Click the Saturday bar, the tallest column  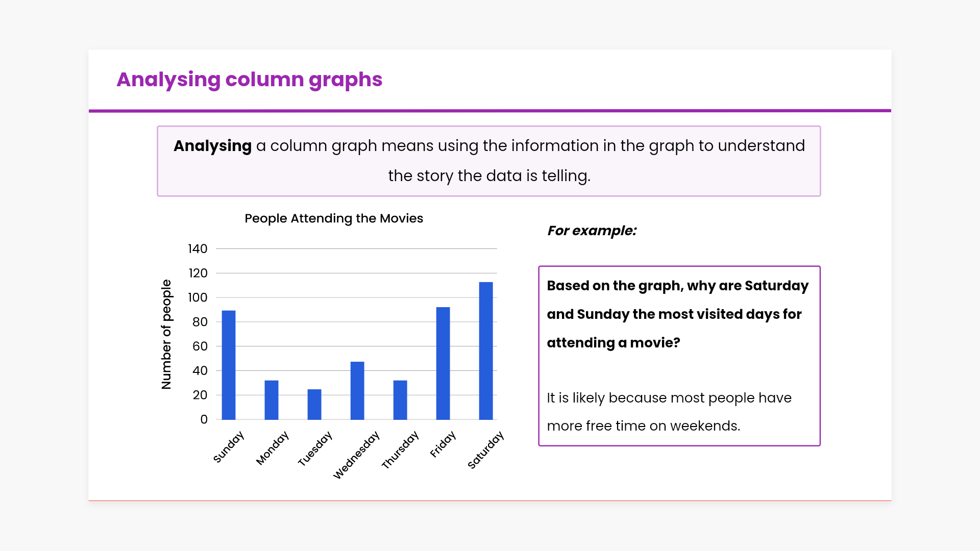tap(486, 351)
